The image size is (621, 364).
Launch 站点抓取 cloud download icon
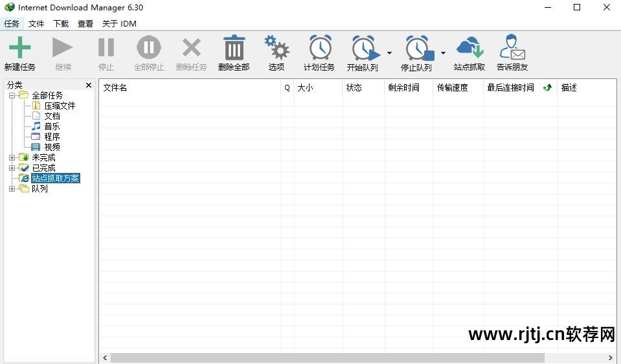click(469, 47)
